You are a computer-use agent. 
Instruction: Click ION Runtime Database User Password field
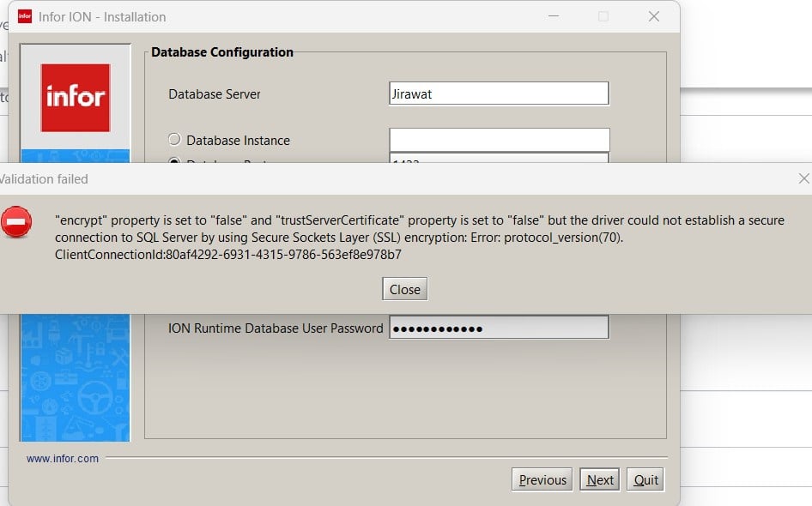[x=499, y=328]
